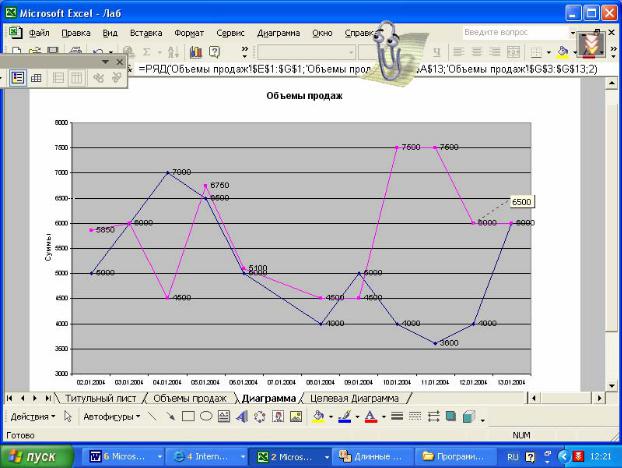Screen dimensions: 622x468
Task: Toggle the chart data table button
Action: 36,77
